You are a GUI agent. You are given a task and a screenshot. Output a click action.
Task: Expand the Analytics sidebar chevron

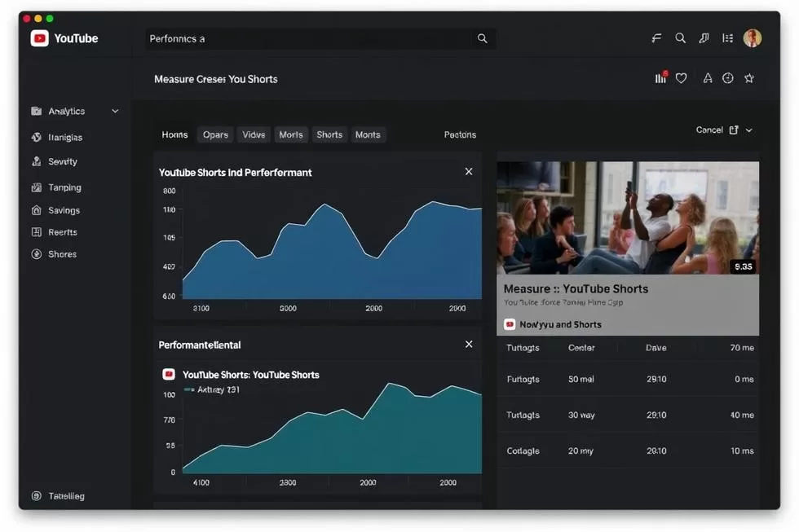[115, 111]
